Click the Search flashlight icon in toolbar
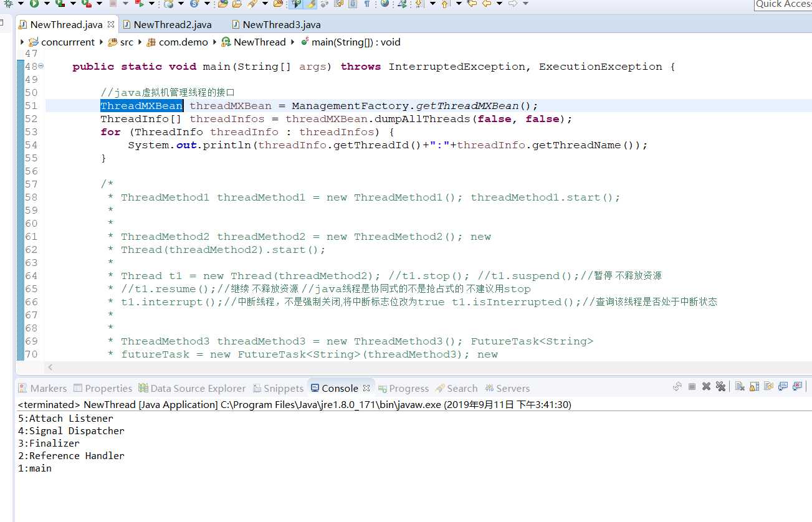Image resolution: width=812 pixels, height=522 pixels. click(252, 4)
